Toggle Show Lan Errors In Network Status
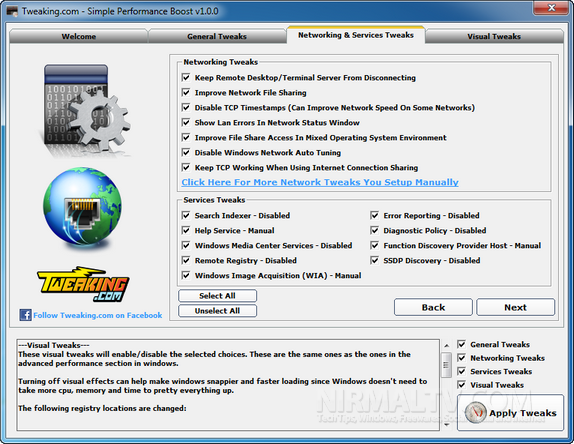574x444 pixels. [186, 122]
